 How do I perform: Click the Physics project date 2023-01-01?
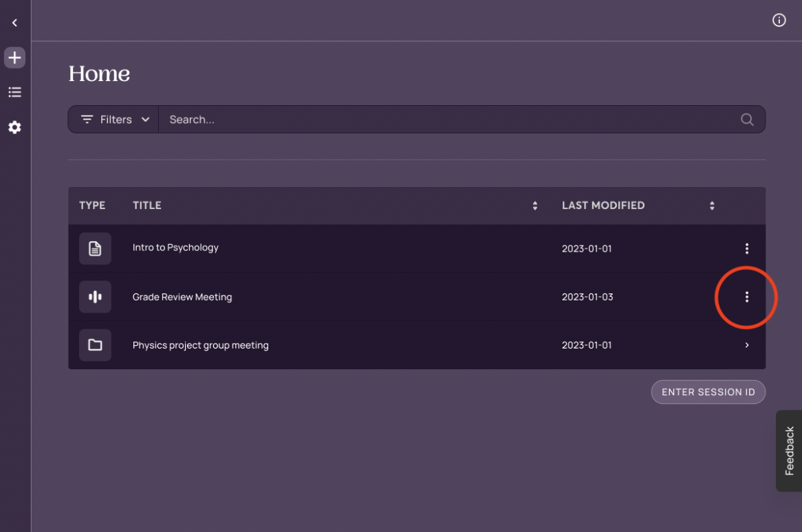click(587, 345)
